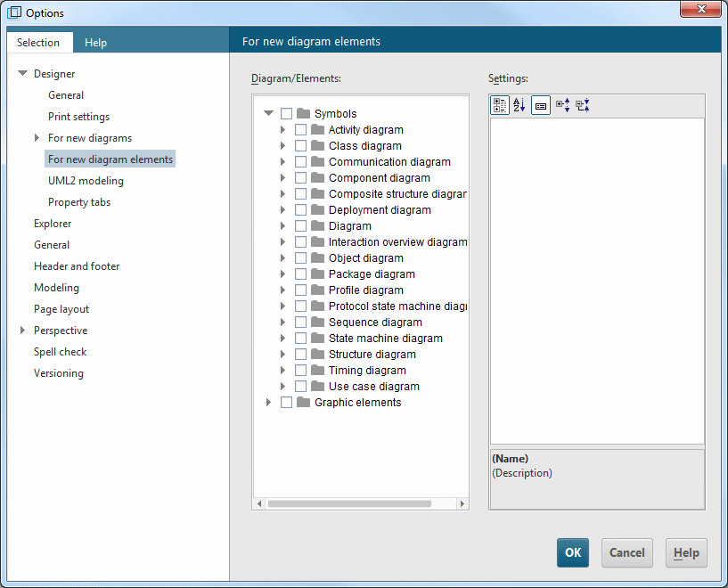Click the Package diagram folder icon
This screenshot has height=588, width=728.
pos(317,274)
